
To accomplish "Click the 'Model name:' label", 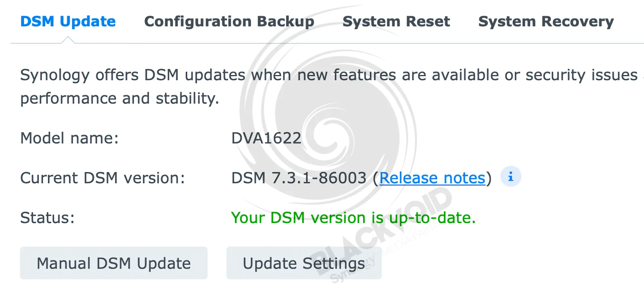I will pyautogui.click(x=70, y=138).
